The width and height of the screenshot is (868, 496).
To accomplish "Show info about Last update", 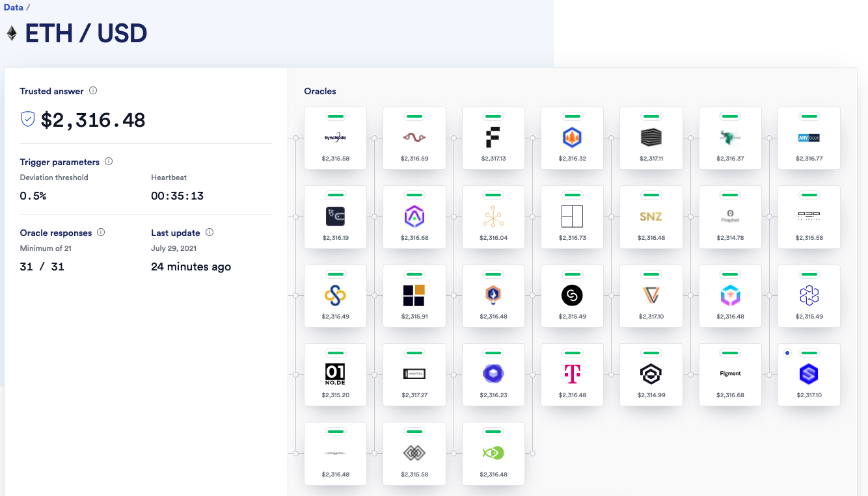I will pyautogui.click(x=210, y=232).
